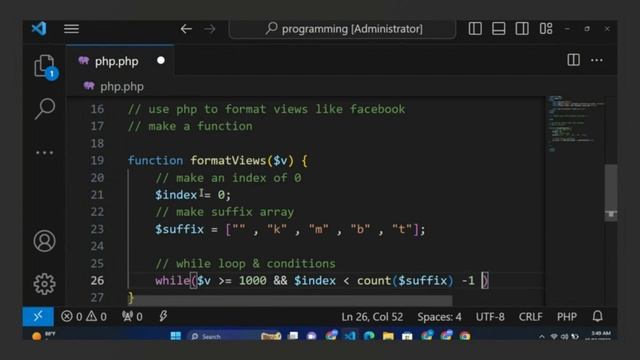This screenshot has width=640, height=360.
Task: Open the Search view in the activity bar
Action: pyautogui.click(x=45, y=109)
